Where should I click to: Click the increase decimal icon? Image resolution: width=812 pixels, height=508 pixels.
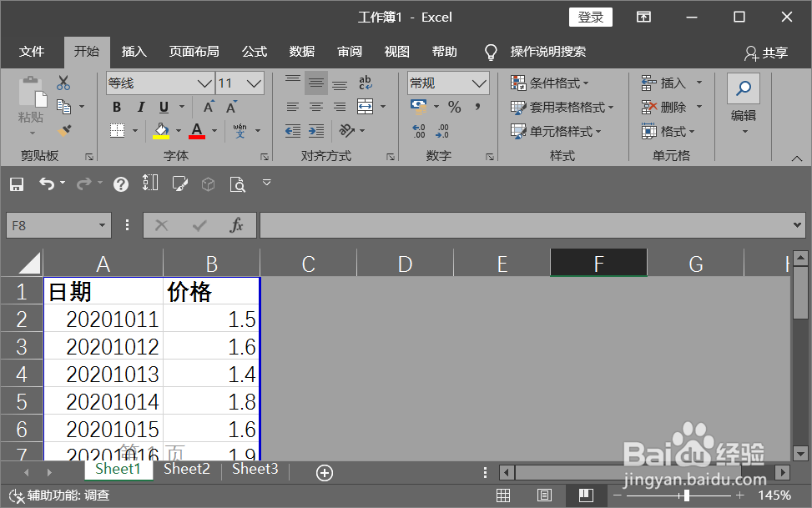click(x=419, y=131)
